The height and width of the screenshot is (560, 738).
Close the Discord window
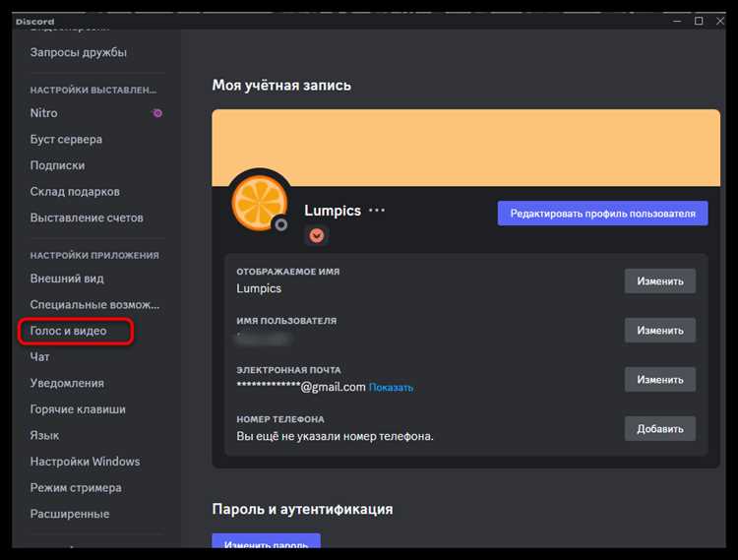(720, 22)
